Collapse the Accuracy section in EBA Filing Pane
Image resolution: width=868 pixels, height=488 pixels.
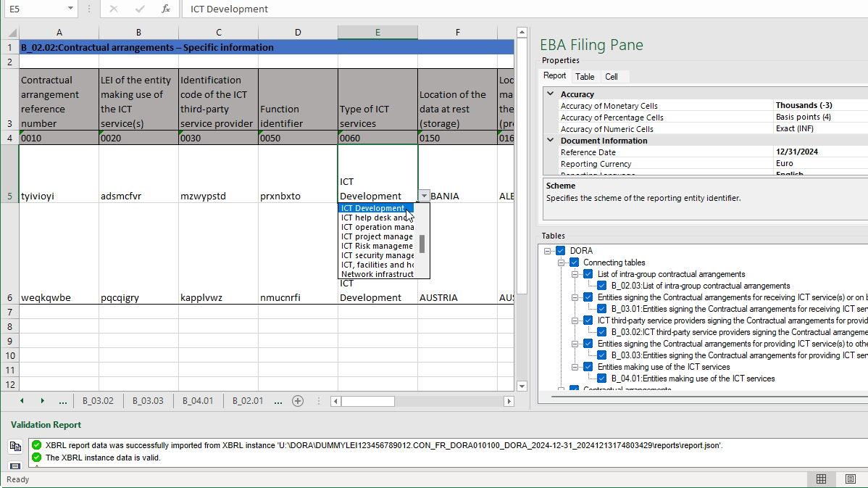tap(550, 94)
